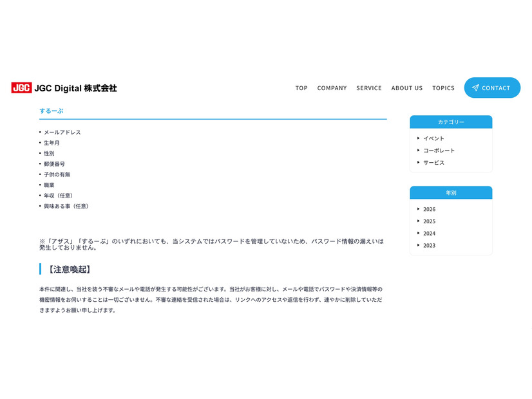Click the 郵便番号 list item

[54, 163]
